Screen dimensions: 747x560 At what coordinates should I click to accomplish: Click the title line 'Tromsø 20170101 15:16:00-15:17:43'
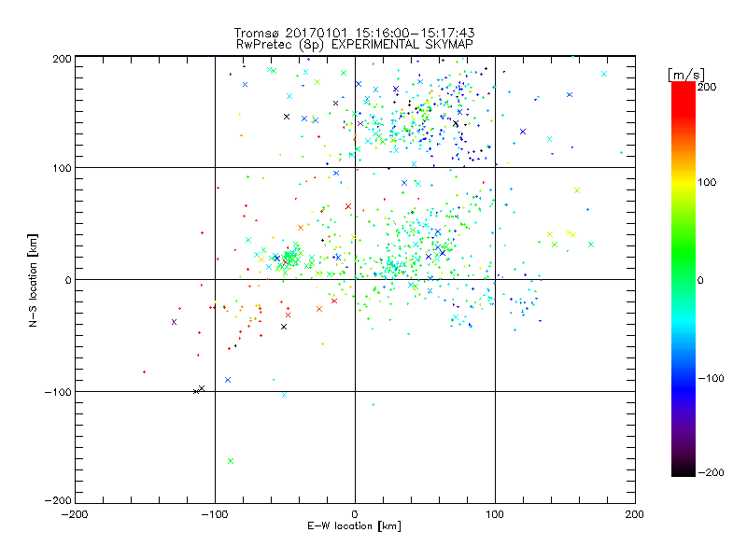coord(354,33)
